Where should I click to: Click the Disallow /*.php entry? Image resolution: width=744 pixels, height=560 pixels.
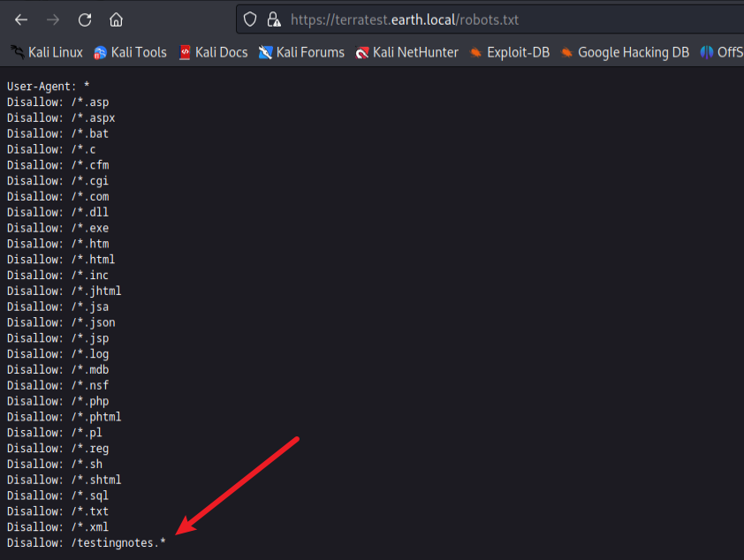point(57,401)
